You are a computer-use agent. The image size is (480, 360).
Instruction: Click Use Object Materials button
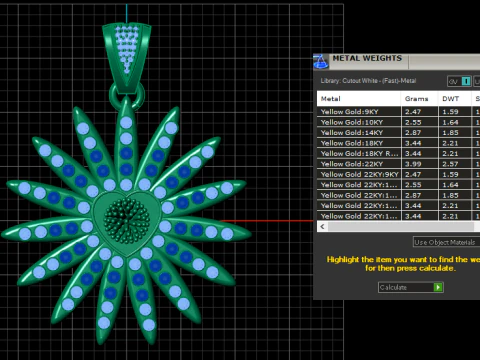coord(446,242)
